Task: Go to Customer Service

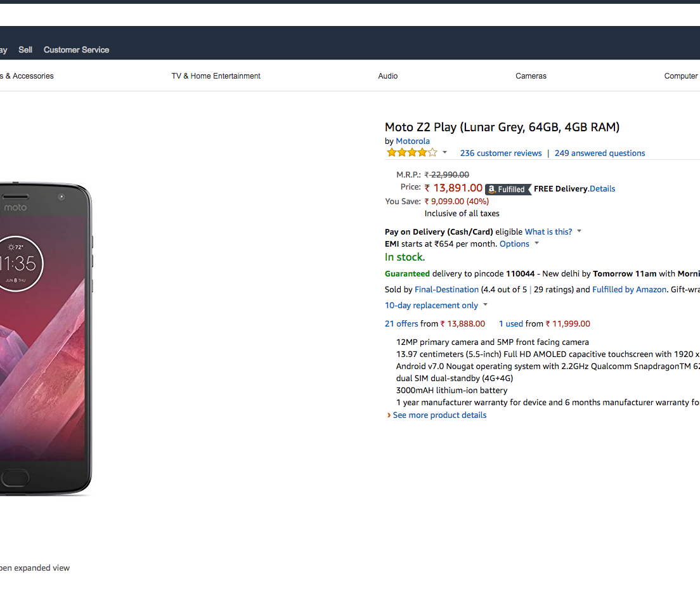Action: (x=76, y=49)
